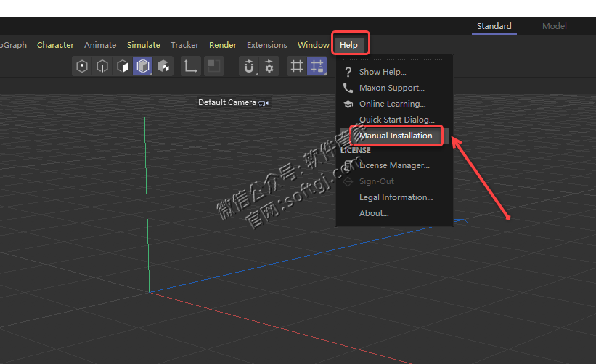The width and height of the screenshot is (596, 364).
Task: Click Show Help menu entry
Action: 383,72
